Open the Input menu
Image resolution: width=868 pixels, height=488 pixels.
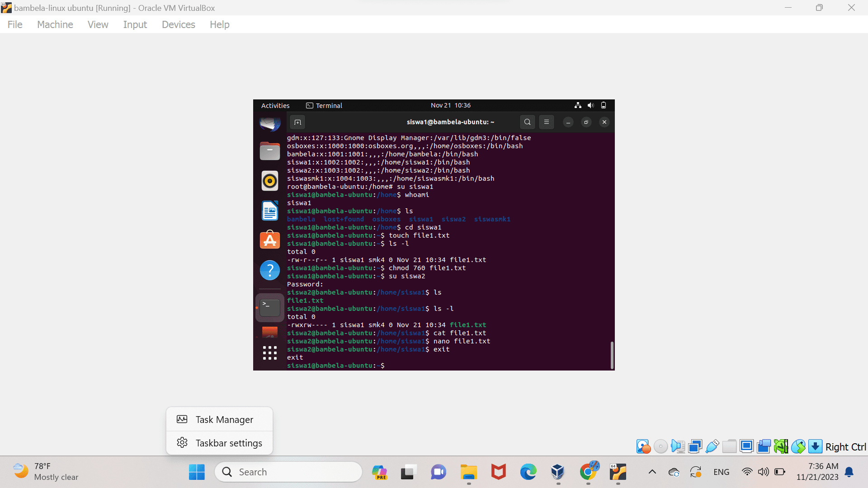pos(135,24)
